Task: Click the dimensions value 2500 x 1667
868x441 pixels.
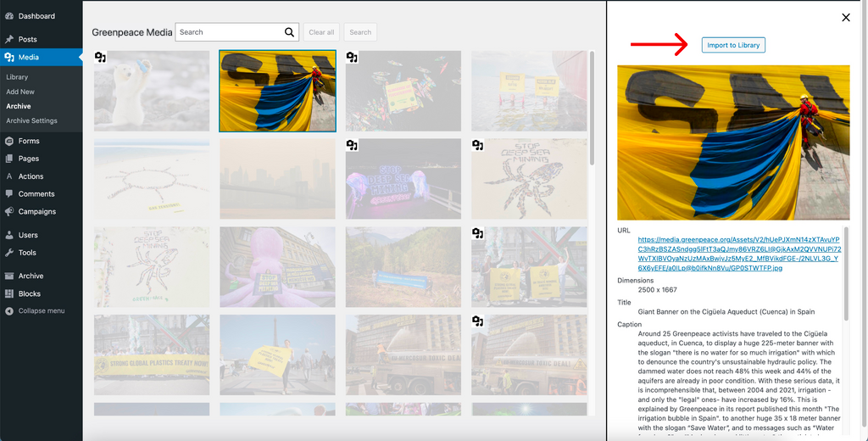Action: [657, 290]
